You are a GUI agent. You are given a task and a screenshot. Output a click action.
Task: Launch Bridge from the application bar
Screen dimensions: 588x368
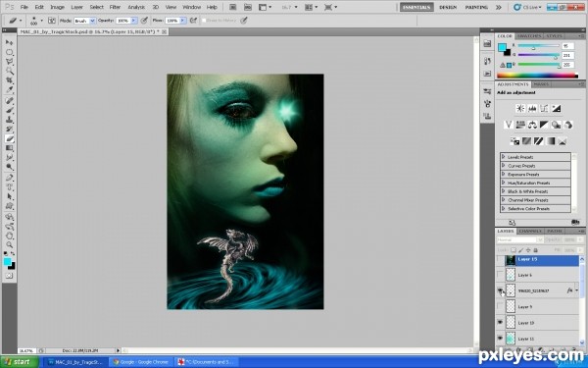point(232,7)
